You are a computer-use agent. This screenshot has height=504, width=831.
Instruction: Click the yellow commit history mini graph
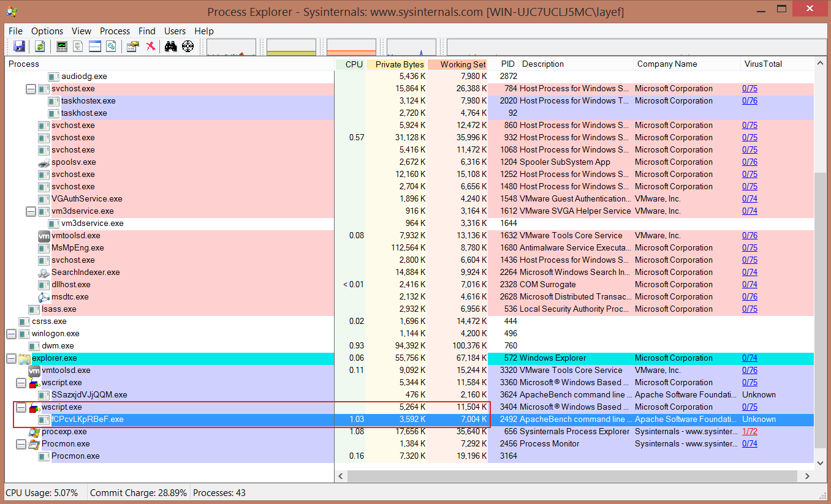291,47
